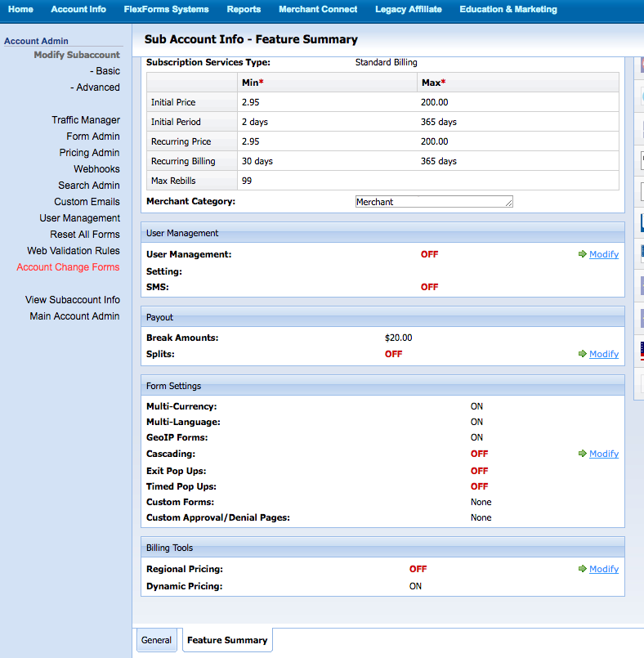Screen dimensions: 644x658
Task: Open Legacy Affiliate menu
Action: (x=408, y=9)
